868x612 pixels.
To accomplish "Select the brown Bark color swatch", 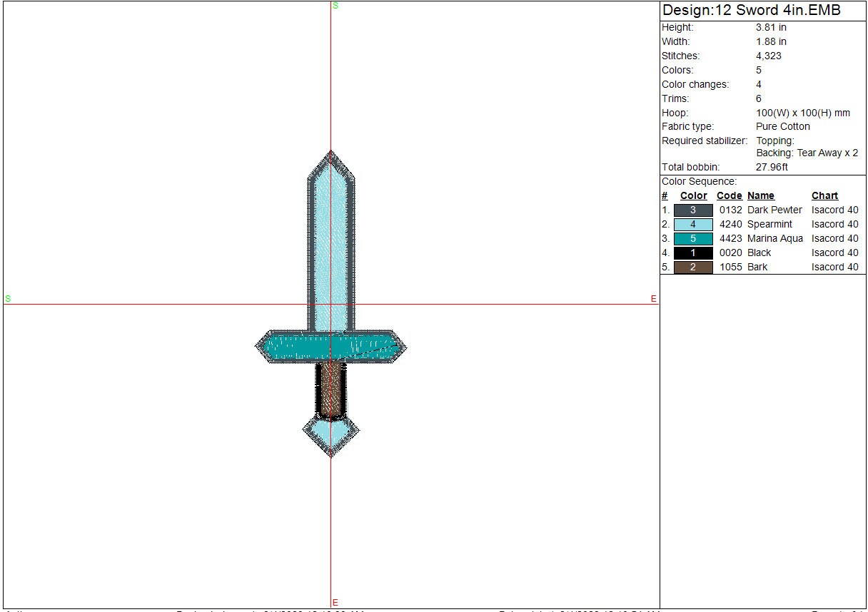I will click(x=692, y=267).
